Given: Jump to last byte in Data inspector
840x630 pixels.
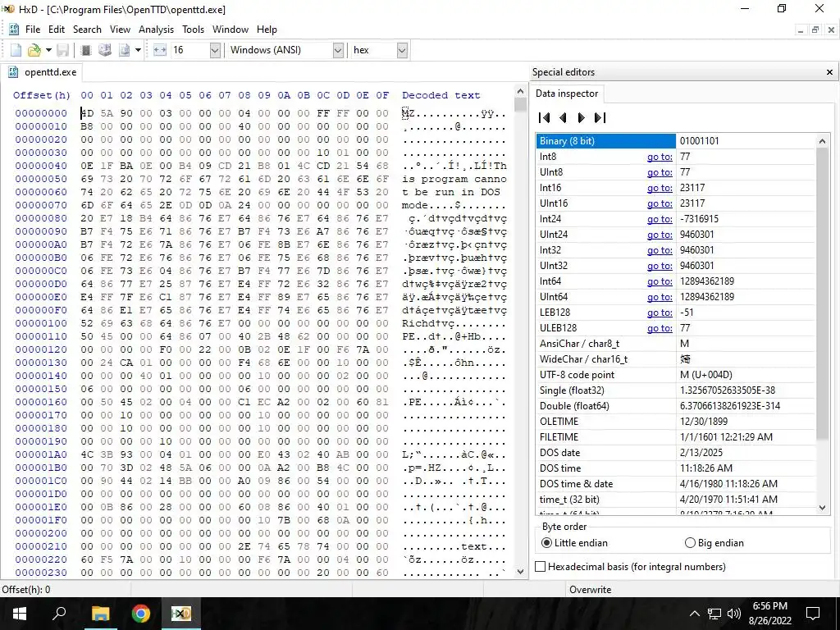Looking at the screenshot, I should [600, 117].
